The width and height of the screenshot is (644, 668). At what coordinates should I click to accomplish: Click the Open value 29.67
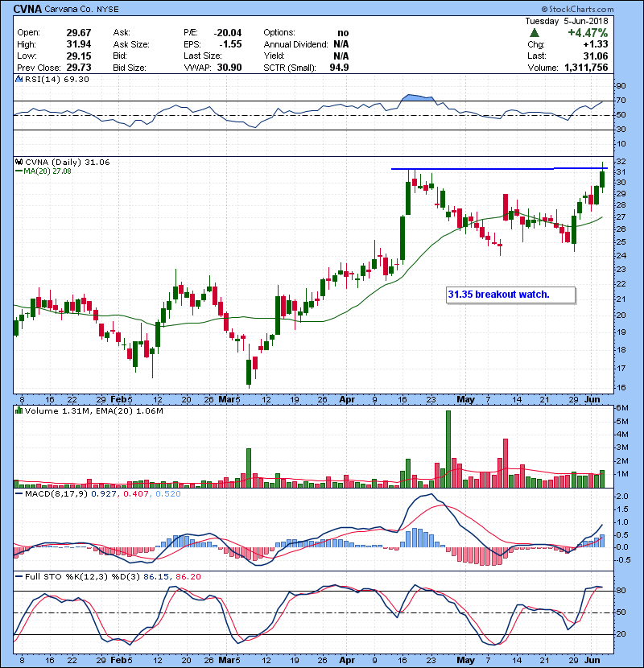pyautogui.click(x=79, y=33)
